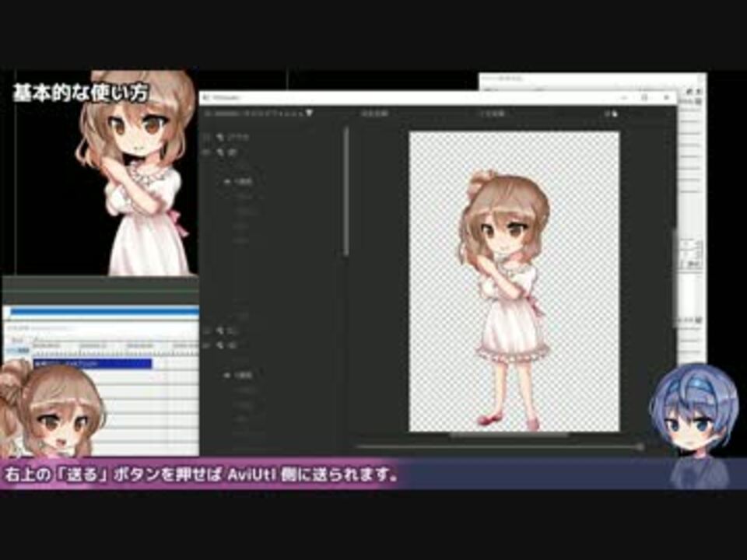Click the 上下反転 vertical flip button
Screen dimensions: 747x560
tap(492, 114)
